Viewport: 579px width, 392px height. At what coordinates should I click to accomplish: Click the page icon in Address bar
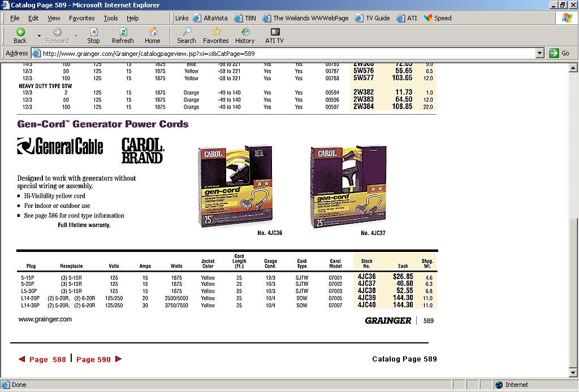[36, 54]
